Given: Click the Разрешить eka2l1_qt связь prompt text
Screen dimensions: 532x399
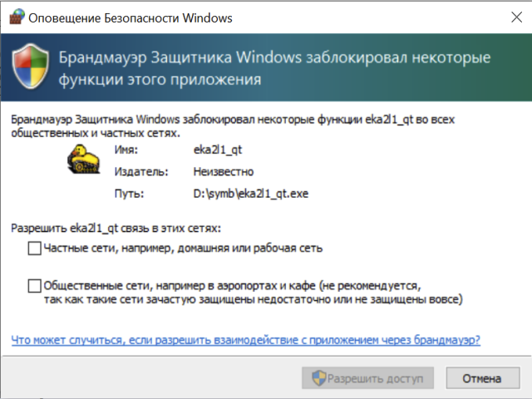Looking at the screenshot, I should pyautogui.click(x=116, y=229).
